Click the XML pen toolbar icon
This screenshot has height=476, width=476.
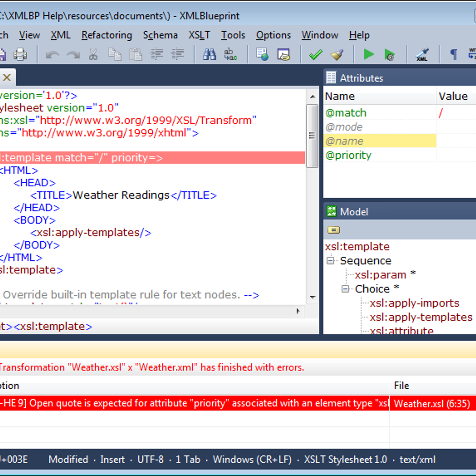[422, 54]
